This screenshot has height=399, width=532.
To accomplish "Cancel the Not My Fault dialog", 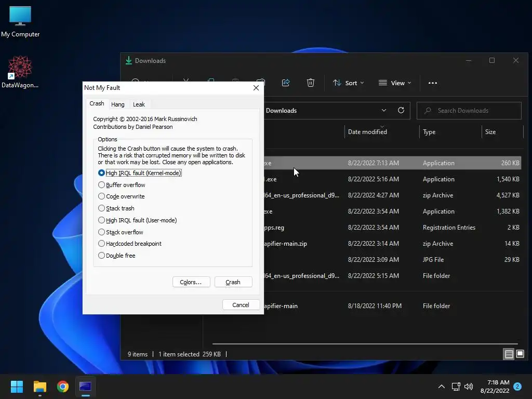I will pos(241,305).
